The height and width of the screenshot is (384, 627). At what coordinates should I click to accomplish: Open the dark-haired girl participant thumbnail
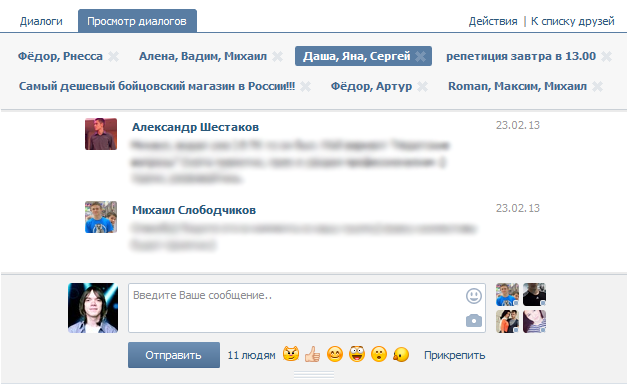pyautogui.click(x=534, y=321)
